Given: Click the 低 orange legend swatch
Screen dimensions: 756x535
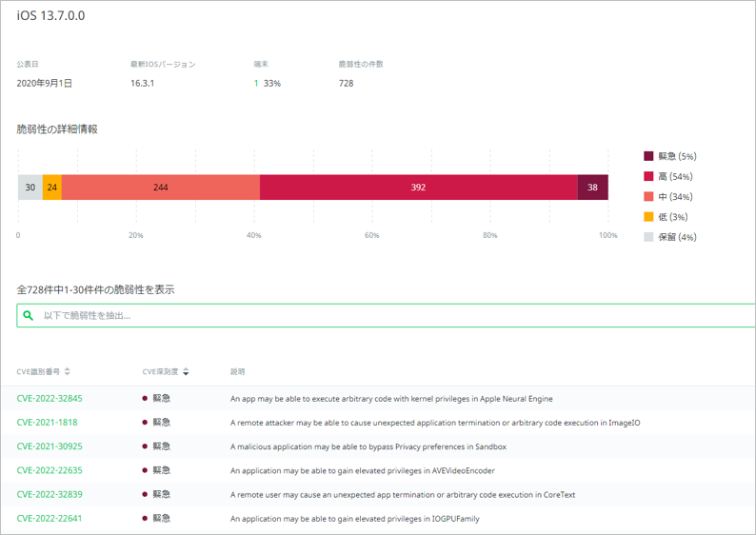Looking at the screenshot, I should coord(649,217).
